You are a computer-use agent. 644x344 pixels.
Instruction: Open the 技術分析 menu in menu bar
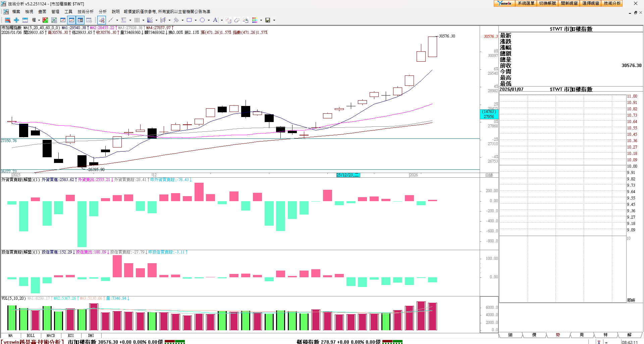[x=85, y=11]
